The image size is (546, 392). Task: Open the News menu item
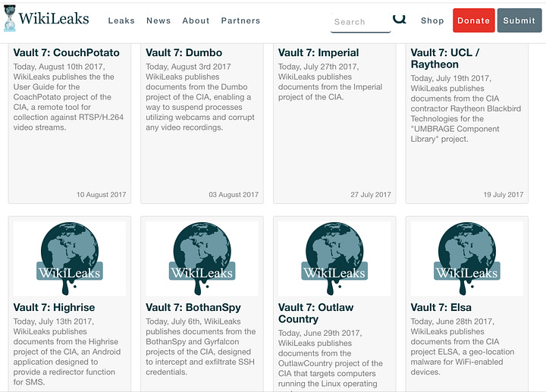pos(158,20)
